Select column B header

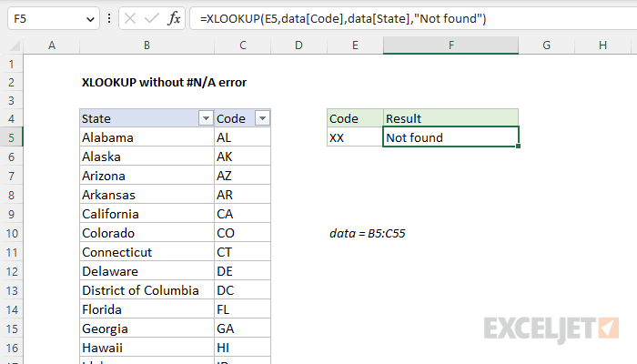point(146,45)
